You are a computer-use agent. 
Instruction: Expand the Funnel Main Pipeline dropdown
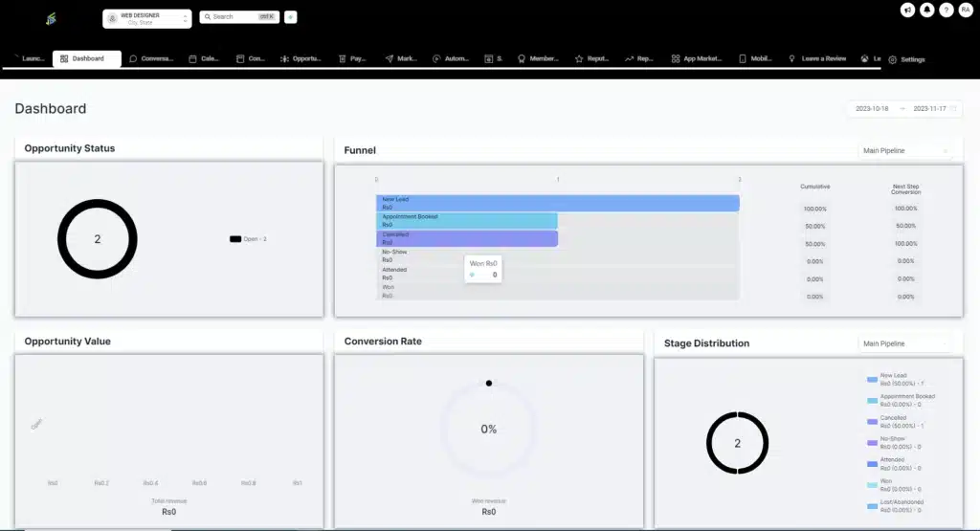pyautogui.click(x=905, y=150)
